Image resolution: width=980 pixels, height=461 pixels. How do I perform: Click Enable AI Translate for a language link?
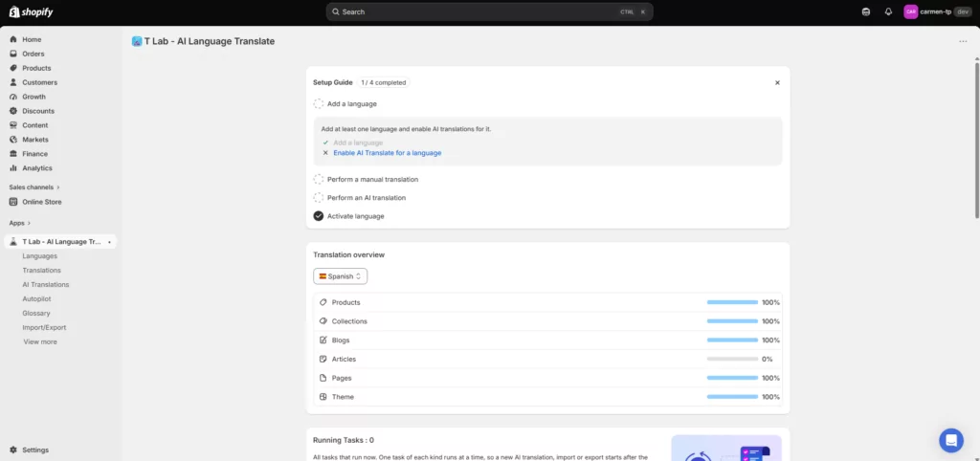coord(388,152)
